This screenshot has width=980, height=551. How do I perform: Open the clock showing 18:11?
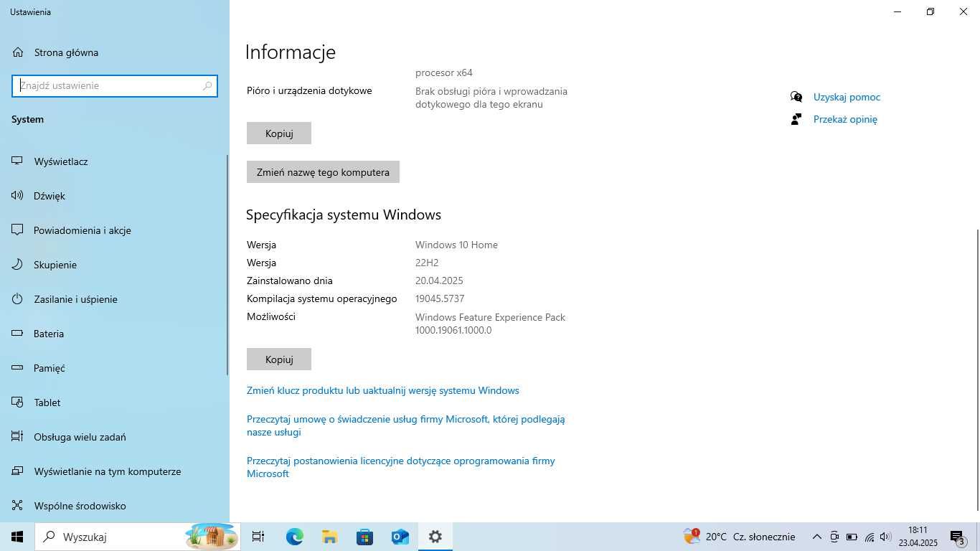tap(918, 537)
